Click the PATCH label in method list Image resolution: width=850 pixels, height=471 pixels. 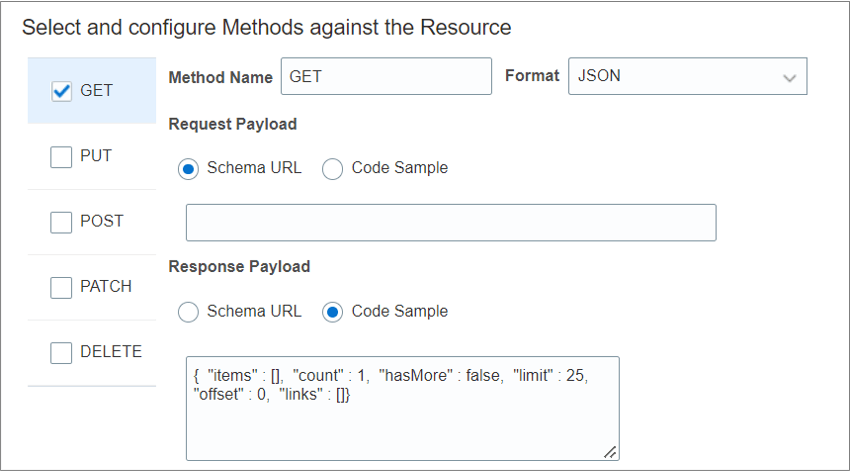106,287
